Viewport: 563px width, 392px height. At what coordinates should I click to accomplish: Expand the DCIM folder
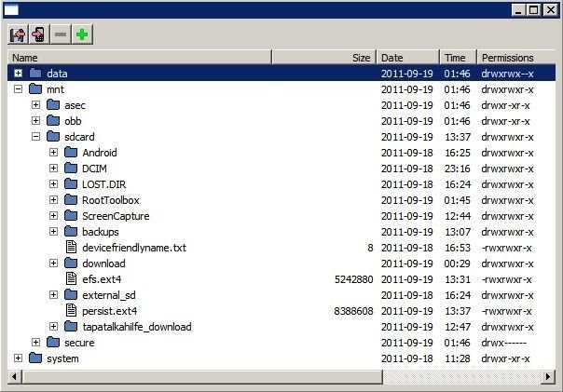point(53,168)
